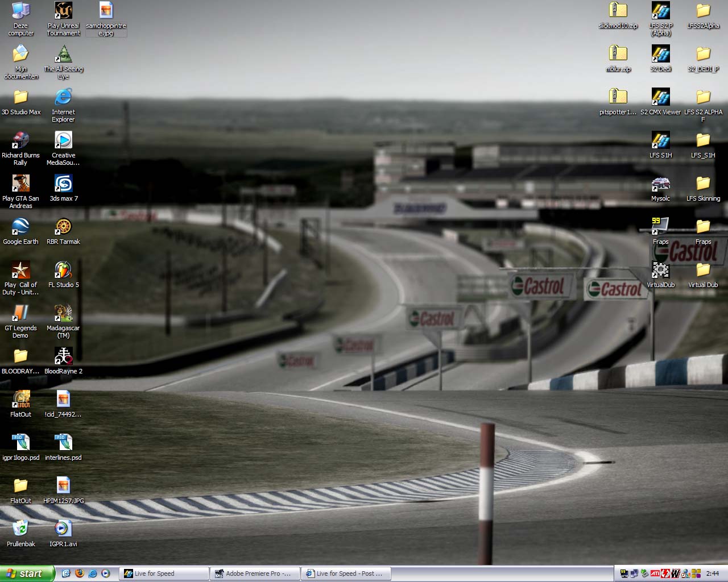Image resolution: width=728 pixels, height=582 pixels.
Task: Select the LFS S2 ALPHA P folder
Action: pyautogui.click(x=703, y=105)
